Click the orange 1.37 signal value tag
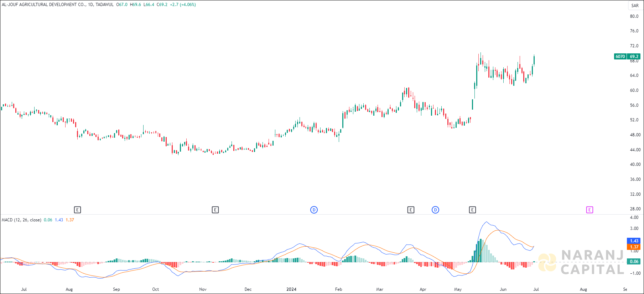 tap(634, 247)
